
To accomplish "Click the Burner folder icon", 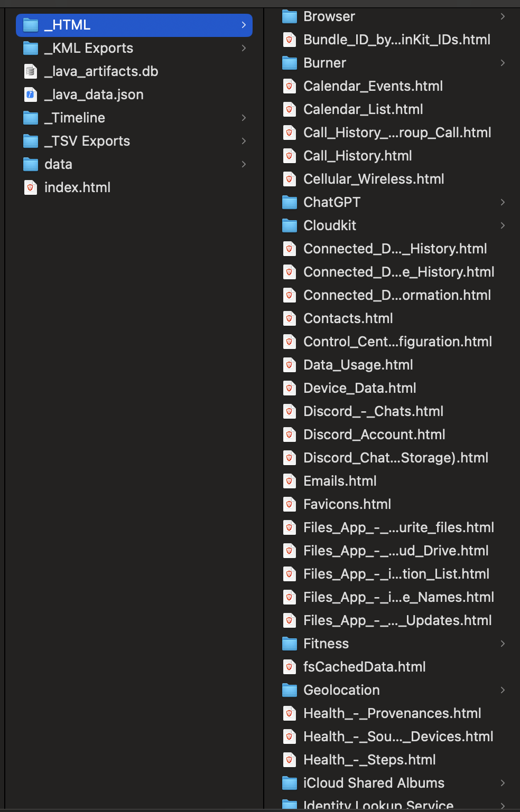I will point(290,63).
